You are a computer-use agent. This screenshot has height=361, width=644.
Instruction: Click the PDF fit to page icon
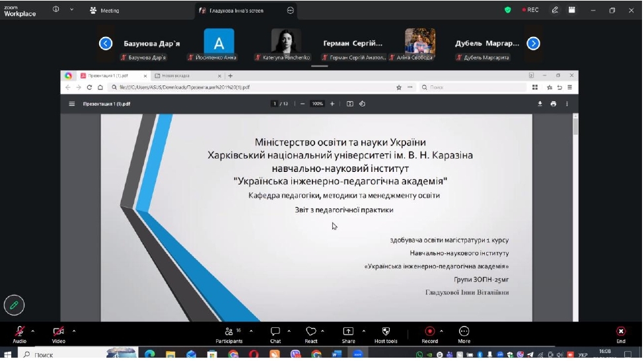tap(350, 104)
